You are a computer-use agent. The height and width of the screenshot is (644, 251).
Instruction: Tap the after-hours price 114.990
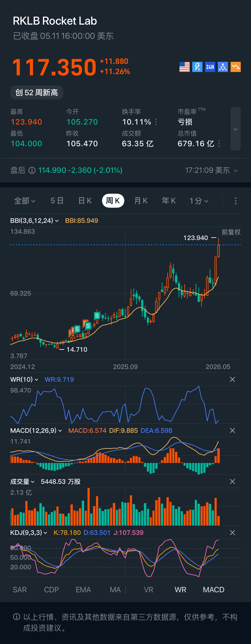pyautogui.click(x=52, y=170)
